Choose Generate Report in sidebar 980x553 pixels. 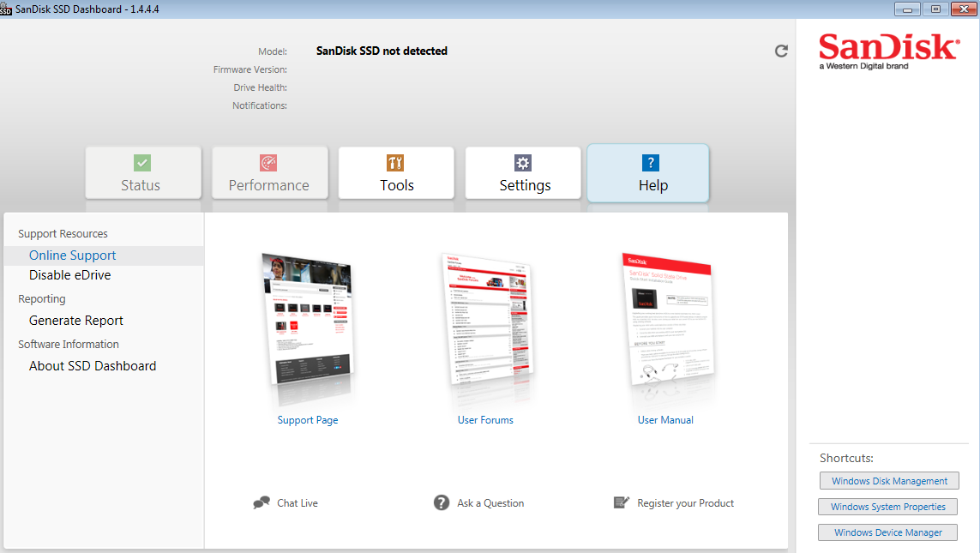click(x=76, y=321)
